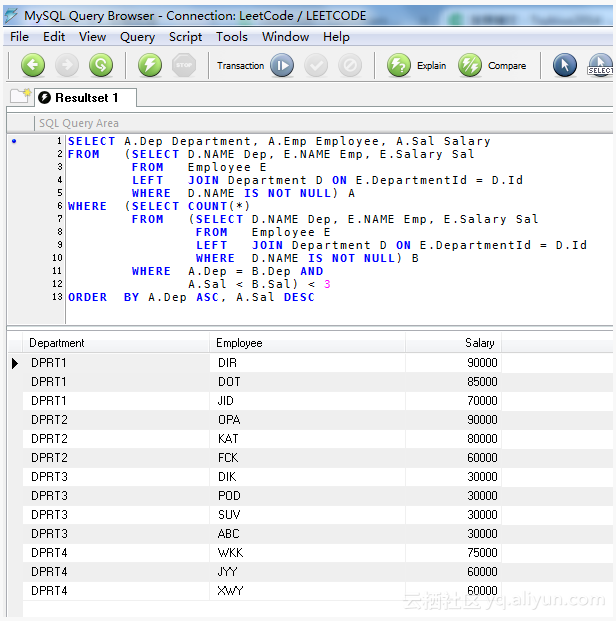Click the SELECT query builder icon

[601, 65]
